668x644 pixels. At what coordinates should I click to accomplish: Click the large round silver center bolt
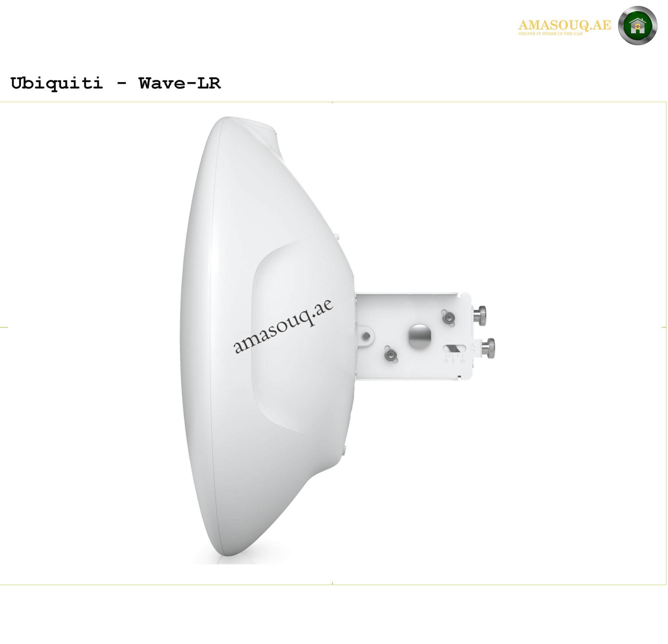pos(419,336)
